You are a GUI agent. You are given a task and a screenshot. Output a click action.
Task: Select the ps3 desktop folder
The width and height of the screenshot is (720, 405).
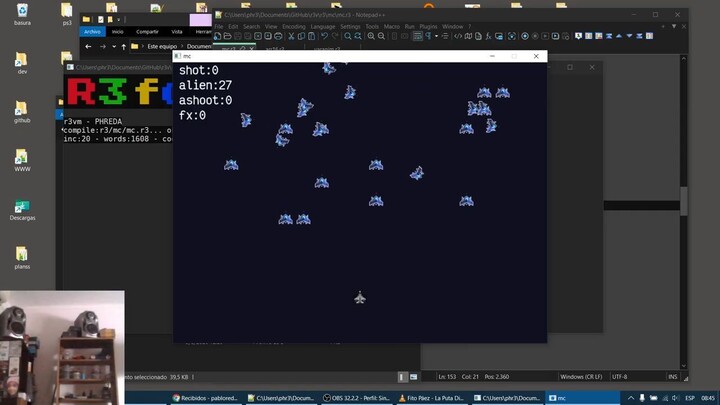pyautogui.click(x=67, y=15)
